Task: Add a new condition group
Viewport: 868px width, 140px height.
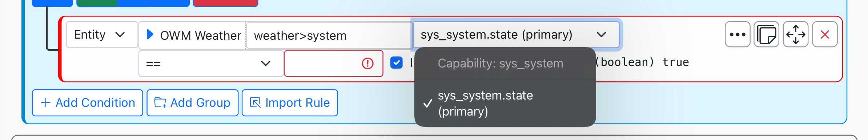Action: [x=193, y=103]
